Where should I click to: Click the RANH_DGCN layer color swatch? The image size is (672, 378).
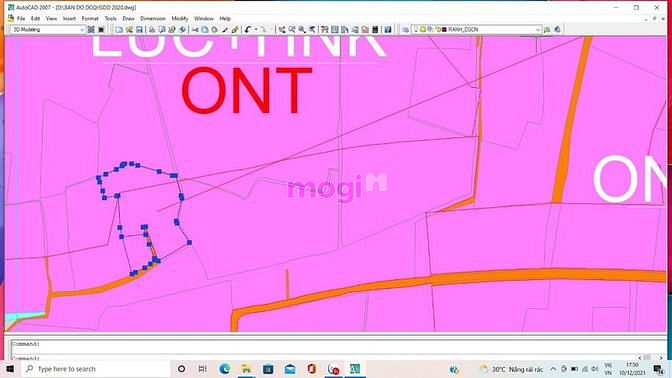[444, 30]
